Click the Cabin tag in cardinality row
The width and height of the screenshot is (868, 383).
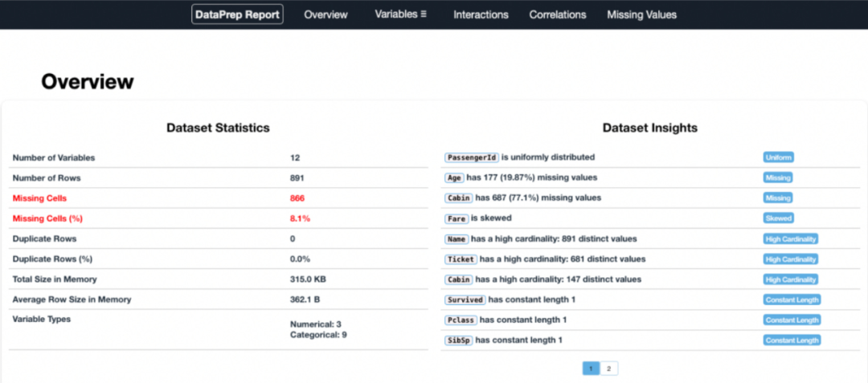[x=459, y=279]
